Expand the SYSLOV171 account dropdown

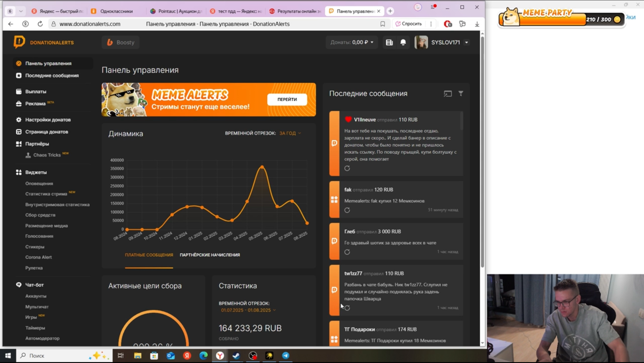coord(466,43)
